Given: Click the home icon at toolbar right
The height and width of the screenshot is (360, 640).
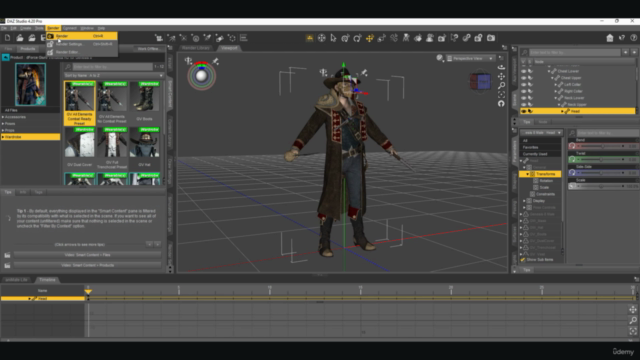Looking at the screenshot, I should (x=610, y=38).
